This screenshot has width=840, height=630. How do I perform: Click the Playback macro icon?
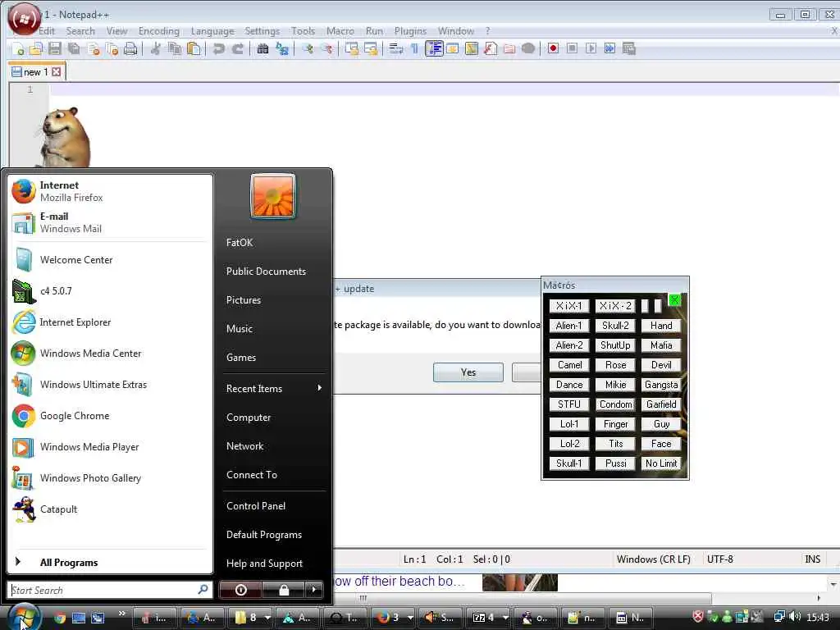tap(591, 48)
